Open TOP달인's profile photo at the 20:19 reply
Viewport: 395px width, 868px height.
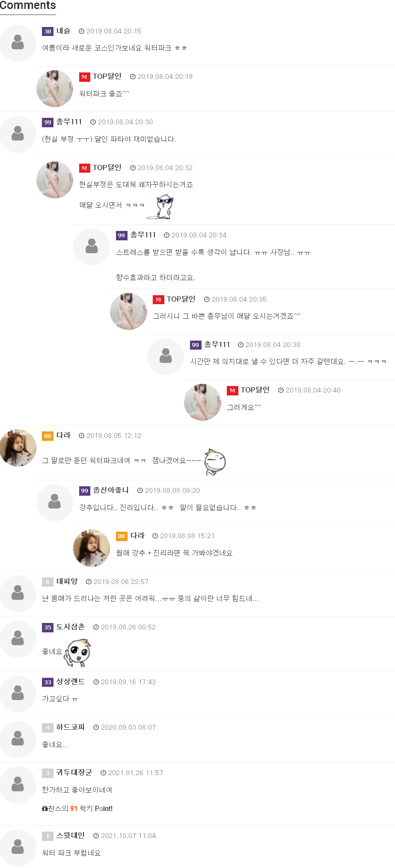[x=55, y=89]
